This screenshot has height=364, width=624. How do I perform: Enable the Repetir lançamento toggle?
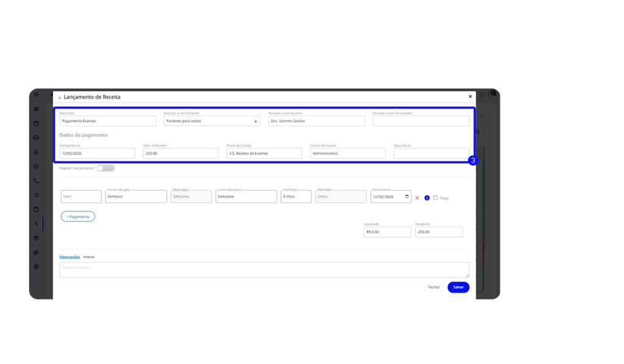105,168
